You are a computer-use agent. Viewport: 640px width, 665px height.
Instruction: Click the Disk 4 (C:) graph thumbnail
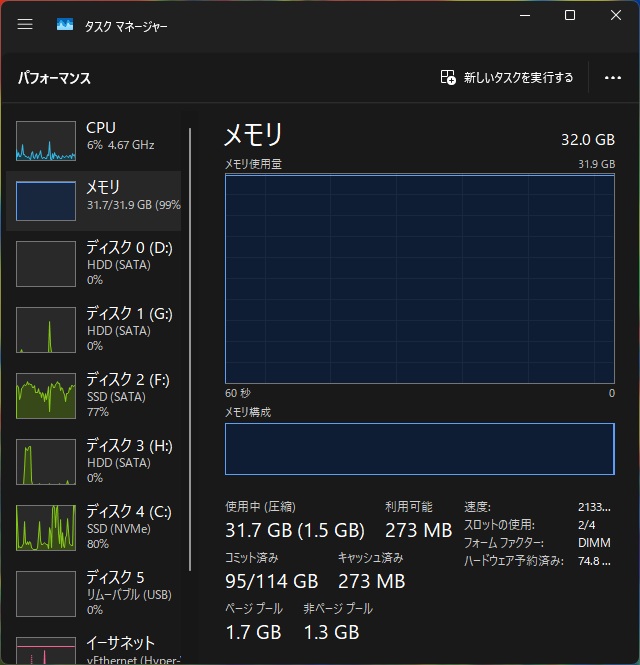tap(46, 527)
